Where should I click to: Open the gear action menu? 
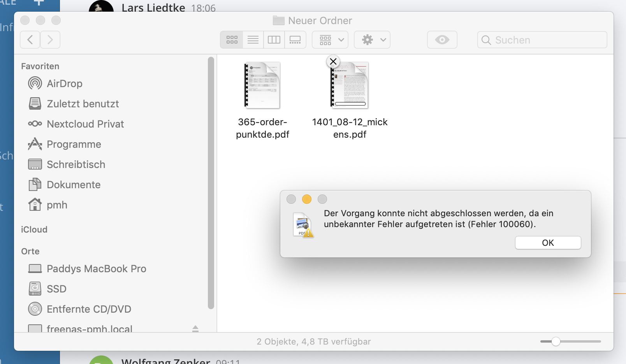pos(372,40)
